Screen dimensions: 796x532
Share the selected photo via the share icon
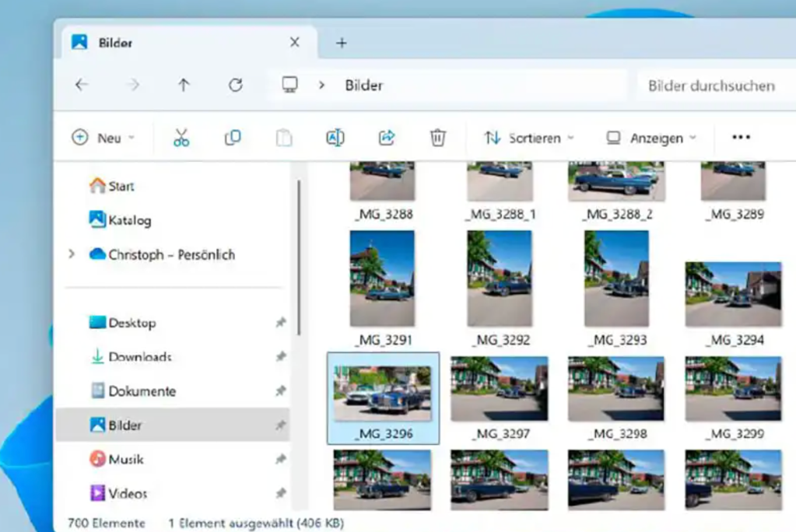pos(386,138)
